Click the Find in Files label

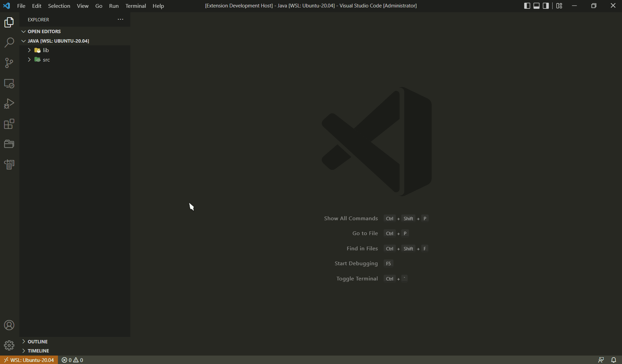[362, 249]
